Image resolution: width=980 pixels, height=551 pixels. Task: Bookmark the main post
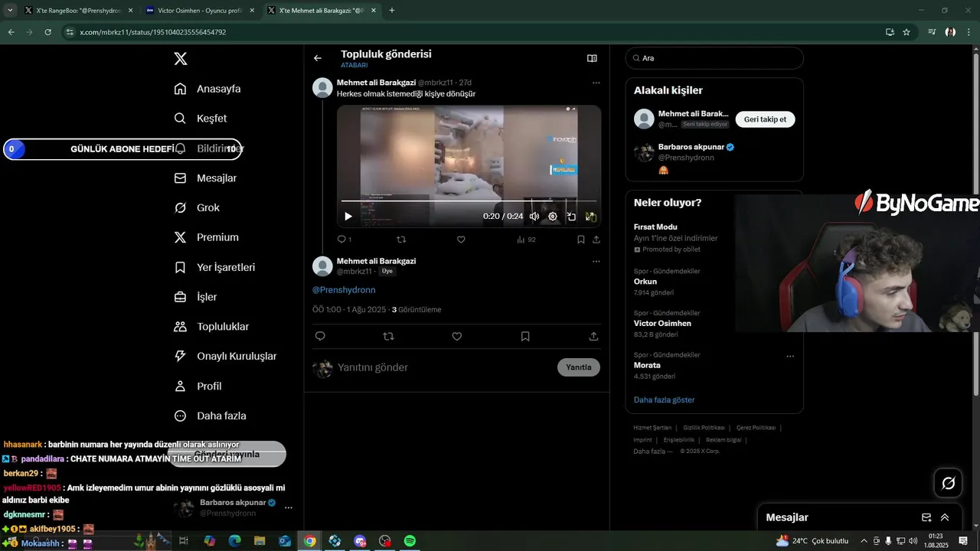tap(525, 336)
